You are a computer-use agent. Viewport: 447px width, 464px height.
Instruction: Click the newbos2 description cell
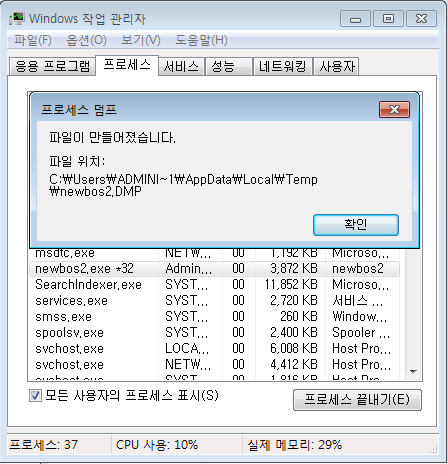tap(358, 269)
